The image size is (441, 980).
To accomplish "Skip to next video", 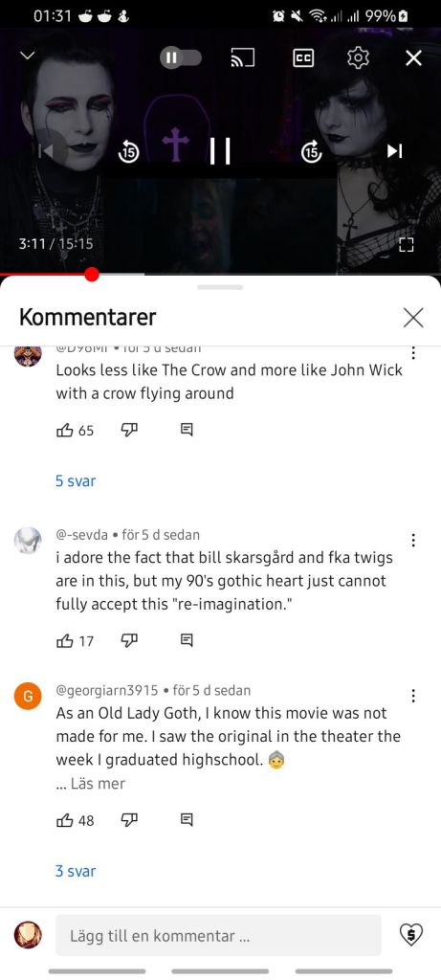I will [x=395, y=151].
